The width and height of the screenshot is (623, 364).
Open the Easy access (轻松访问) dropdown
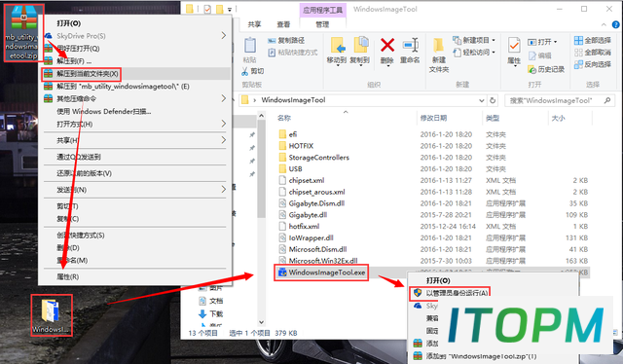point(474,53)
